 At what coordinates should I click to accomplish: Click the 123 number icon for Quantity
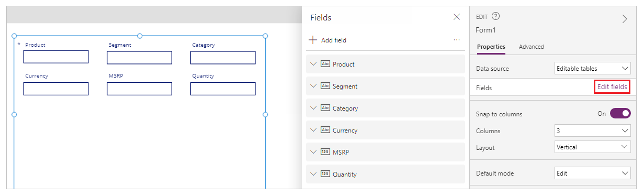click(x=325, y=174)
